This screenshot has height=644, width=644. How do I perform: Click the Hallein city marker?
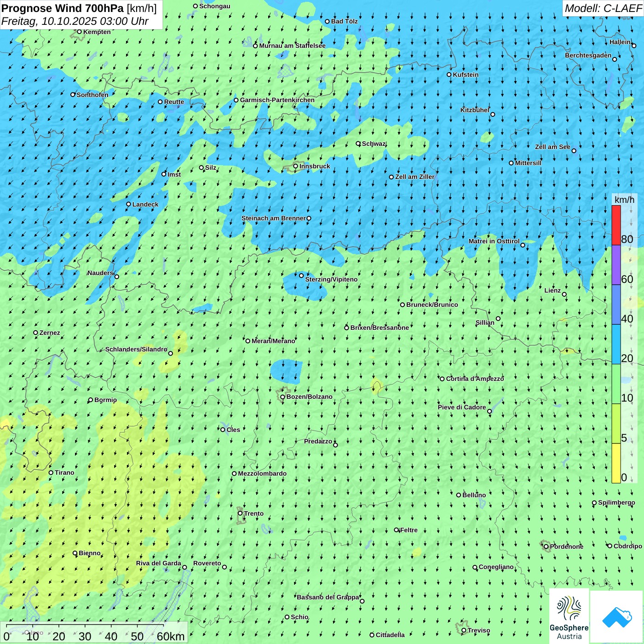633,46
